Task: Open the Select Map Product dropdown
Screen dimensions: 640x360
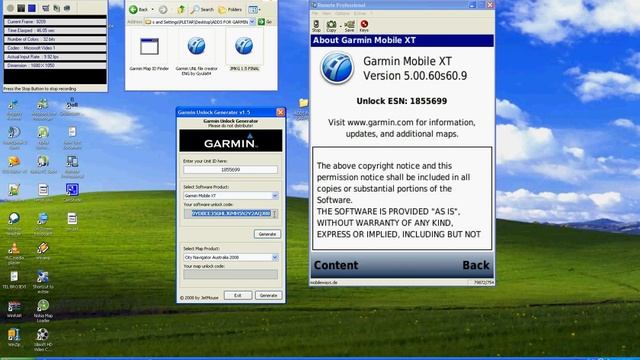Action: [275, 257]
